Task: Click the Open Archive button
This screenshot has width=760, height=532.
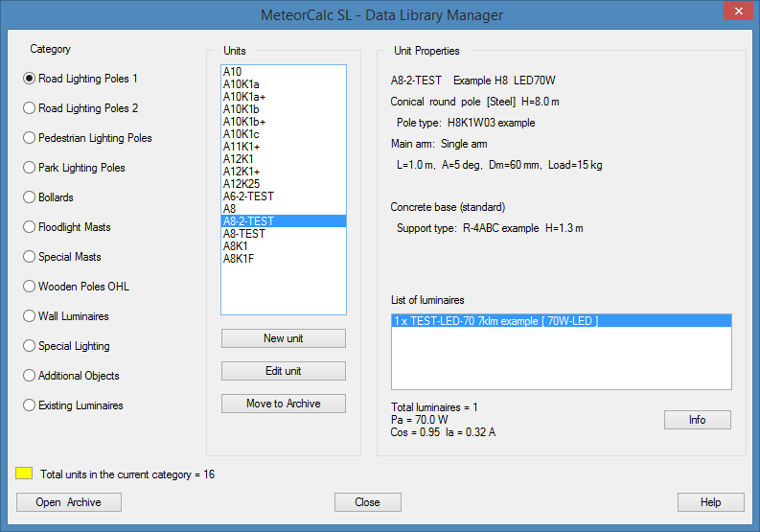Action: coord(69,502)
